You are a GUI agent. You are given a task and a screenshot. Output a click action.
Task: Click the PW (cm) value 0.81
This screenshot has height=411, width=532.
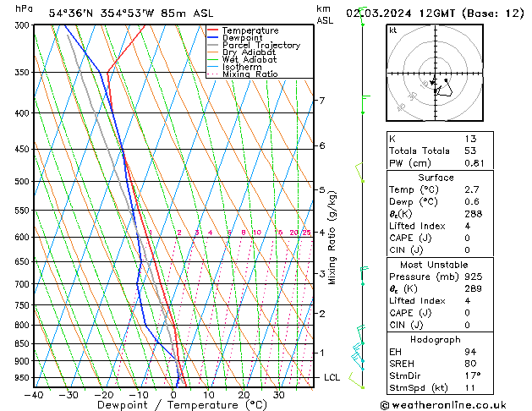pyautogui.click(x=474, y=163)
